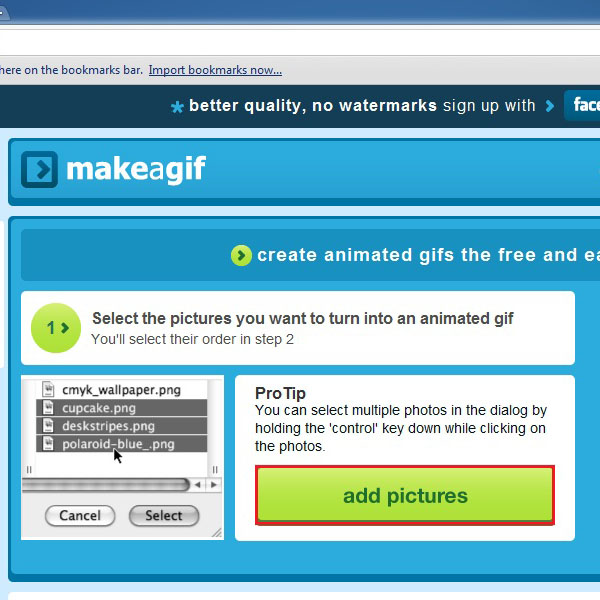
Task: Click the facebook sign up button
Action: click(x=582, y=105)
